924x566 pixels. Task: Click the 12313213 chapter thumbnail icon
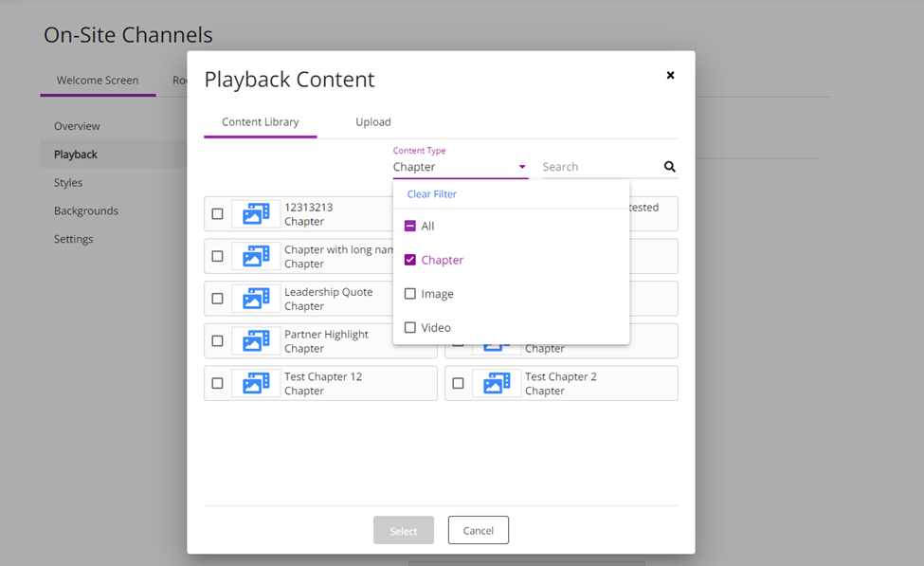pos(256,214)
